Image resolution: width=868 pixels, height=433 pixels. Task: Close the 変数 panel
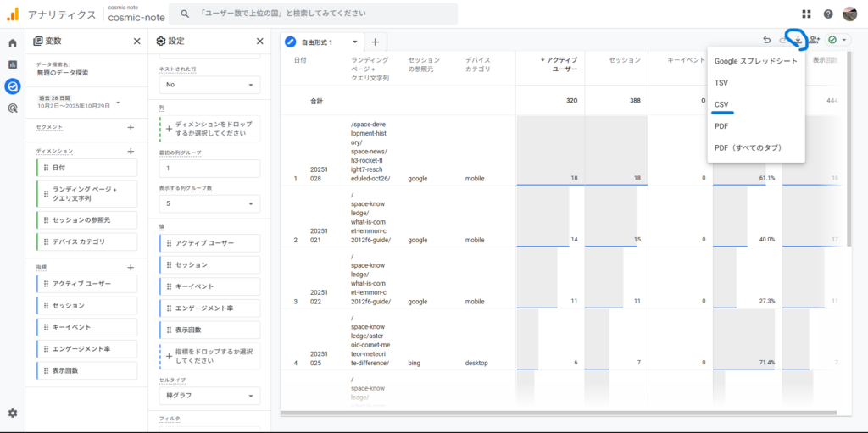tap(137, 41)
